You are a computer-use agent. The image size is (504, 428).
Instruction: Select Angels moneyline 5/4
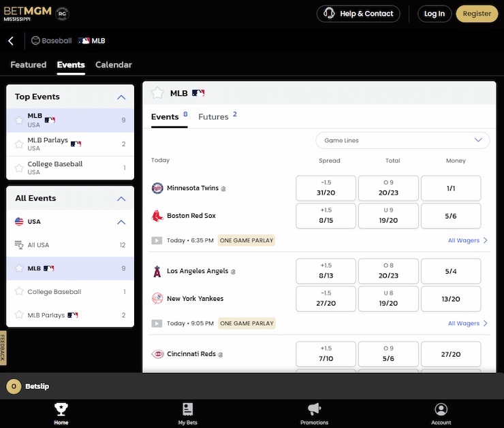[x=451, y=271]
